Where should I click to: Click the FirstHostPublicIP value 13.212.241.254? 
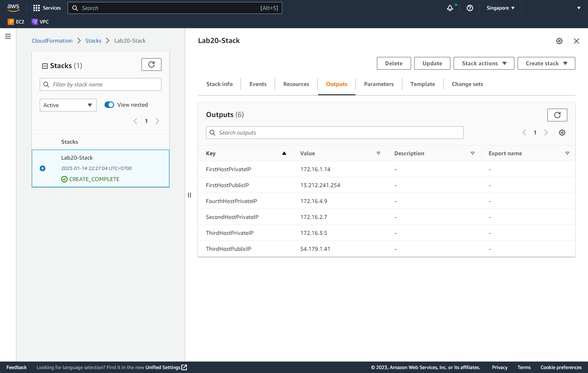point(320,185)
